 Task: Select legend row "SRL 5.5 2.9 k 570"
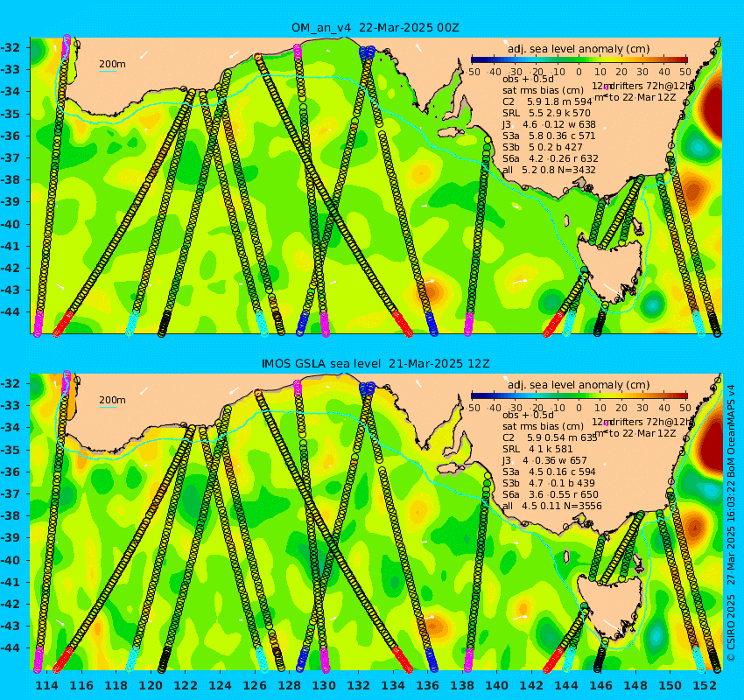(546, 113)
